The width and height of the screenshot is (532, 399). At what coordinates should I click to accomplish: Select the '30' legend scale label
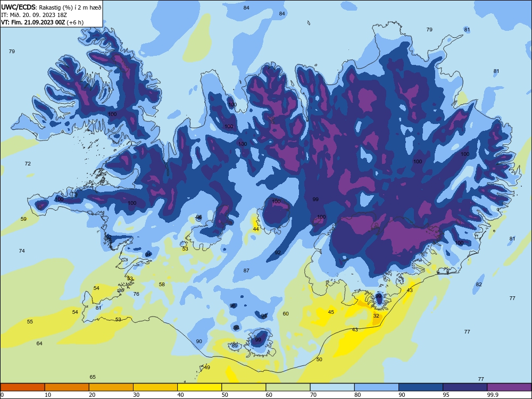(136, 395)
